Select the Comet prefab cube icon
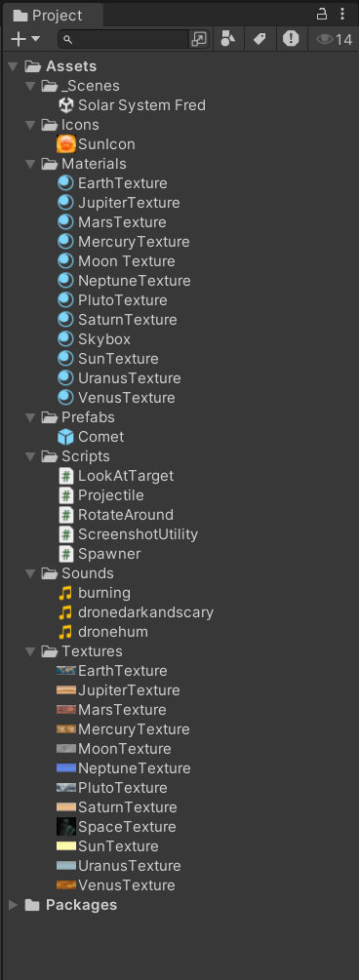This screenshot has height=980, width=359. point(65,437)
